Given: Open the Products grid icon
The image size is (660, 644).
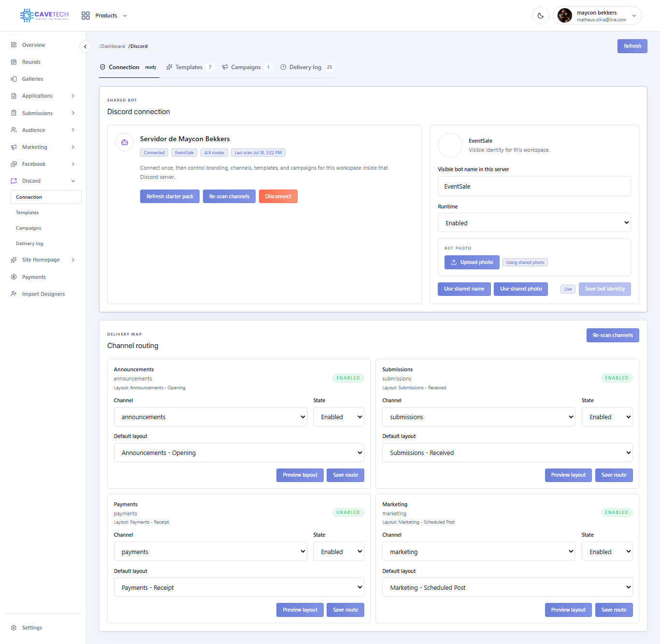Looking at the screenshot, I should 86,15.
